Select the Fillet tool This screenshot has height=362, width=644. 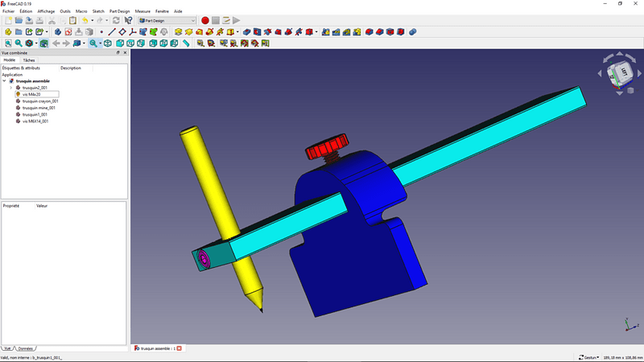click(369, 32)
